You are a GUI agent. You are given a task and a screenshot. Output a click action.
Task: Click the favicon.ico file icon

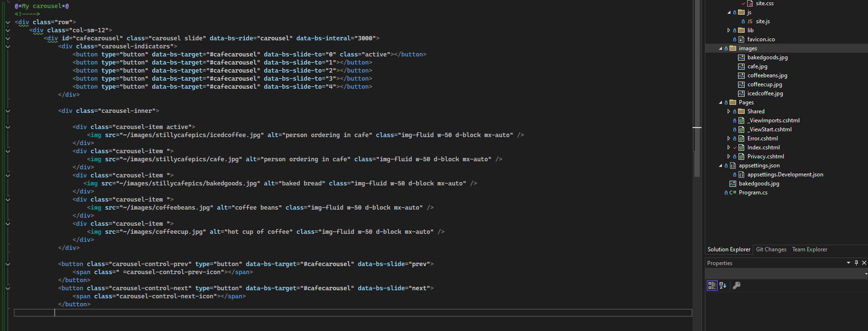tap(741, 39)
